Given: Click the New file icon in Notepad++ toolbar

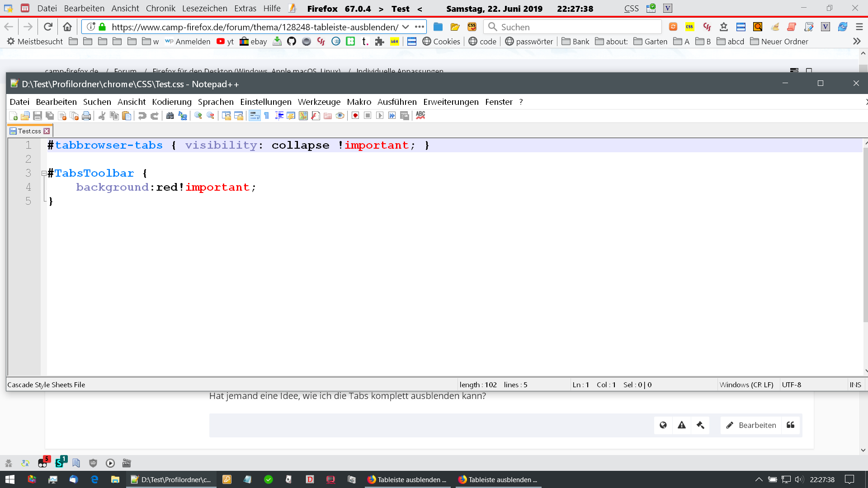Looking at the screenshot, I should point(13,116).
